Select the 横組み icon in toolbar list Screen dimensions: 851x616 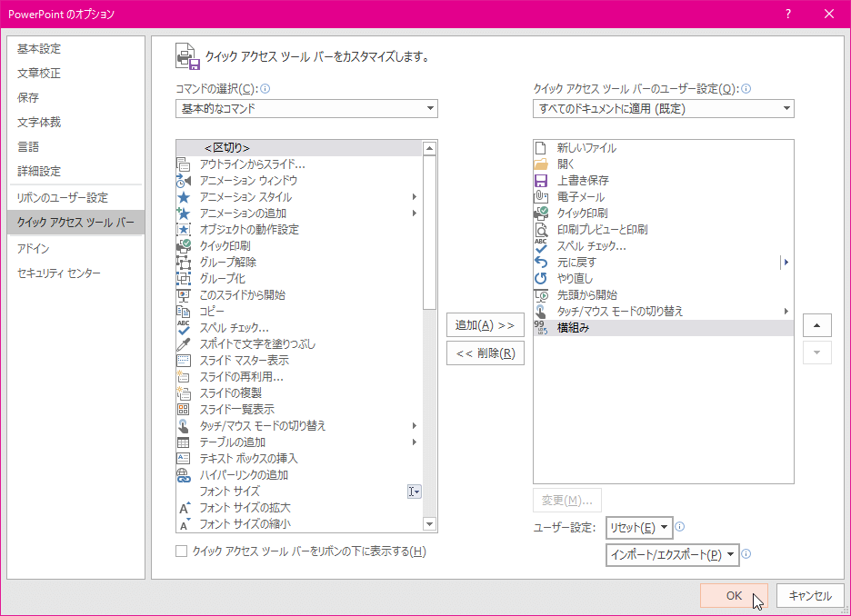541,327
